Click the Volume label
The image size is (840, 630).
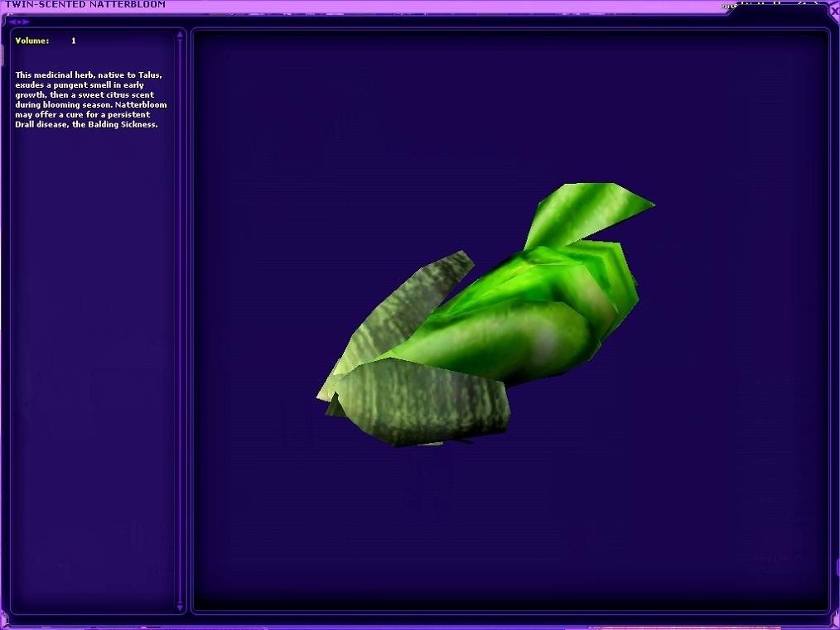(32, 41)
